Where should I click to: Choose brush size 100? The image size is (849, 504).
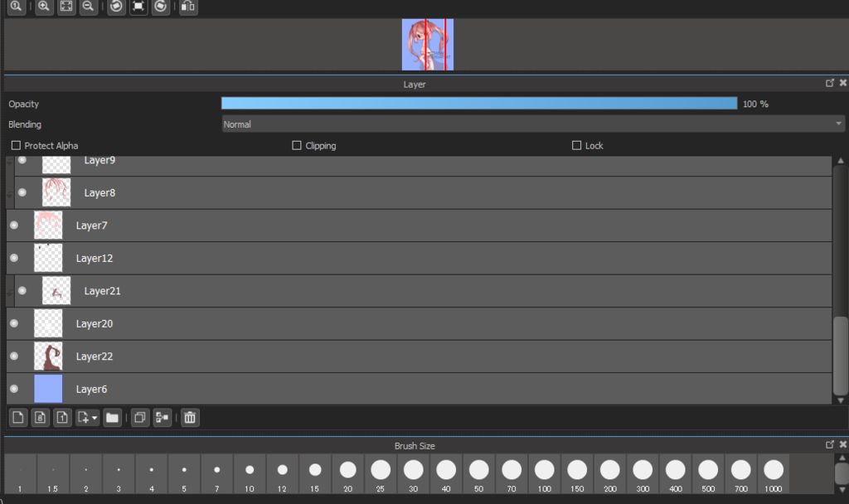[544, 473]
